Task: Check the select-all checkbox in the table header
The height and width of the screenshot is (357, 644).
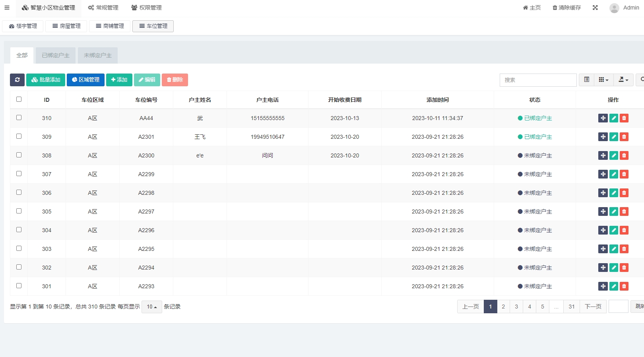Action: [x=19, y=99]
